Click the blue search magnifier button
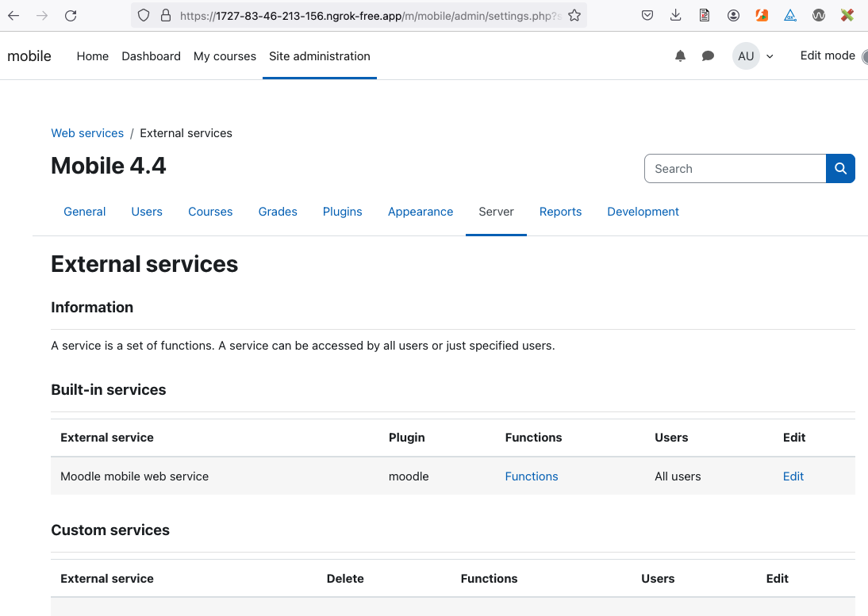868x616 pixels. coord(840,169)
